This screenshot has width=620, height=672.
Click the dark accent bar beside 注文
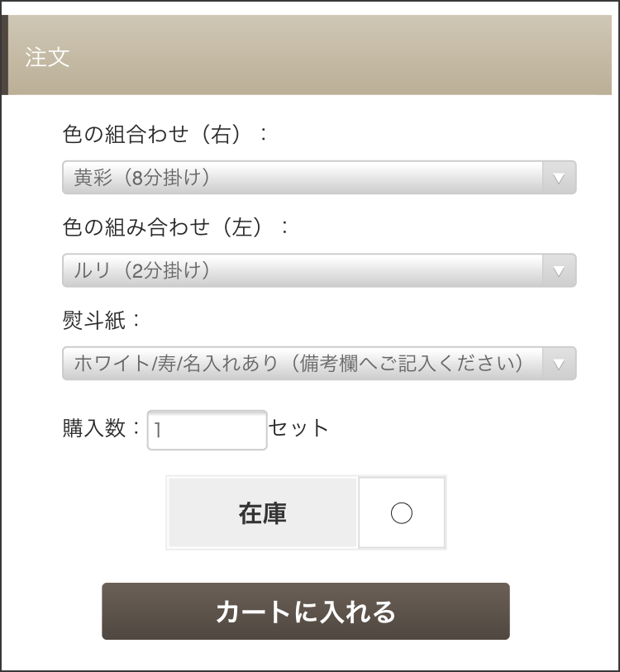click(x=4, y=55)
